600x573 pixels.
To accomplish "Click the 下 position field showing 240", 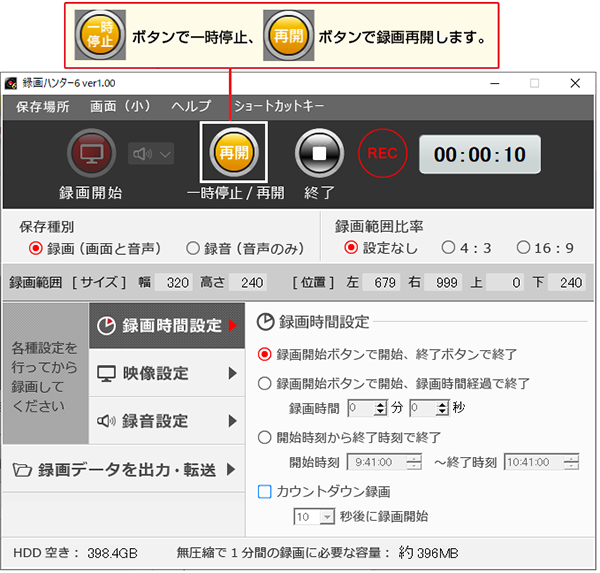I will pyautogui.click(x=567, y=283).
